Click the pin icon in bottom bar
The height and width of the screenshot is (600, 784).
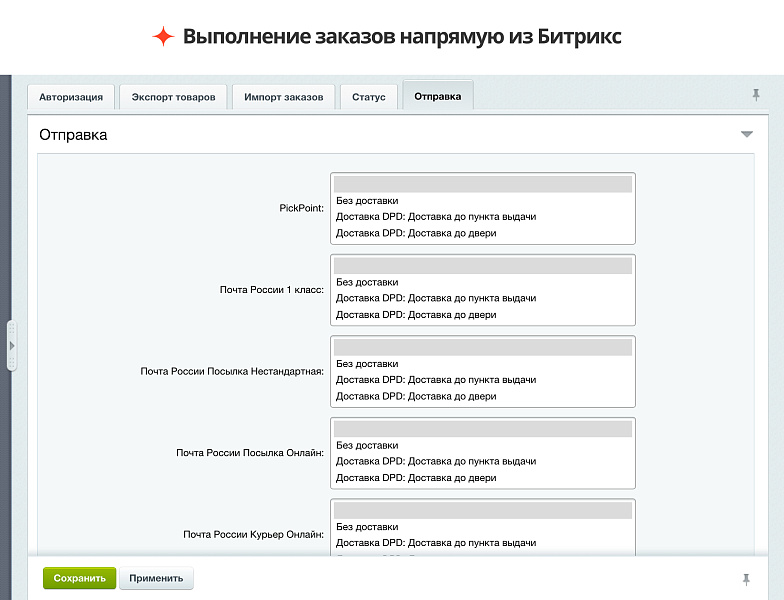pos(745,579)
